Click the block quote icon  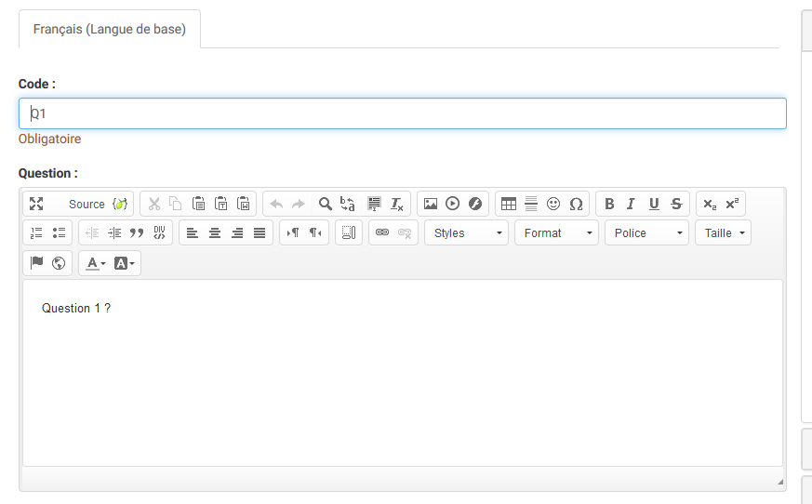(x=137, y=232)
